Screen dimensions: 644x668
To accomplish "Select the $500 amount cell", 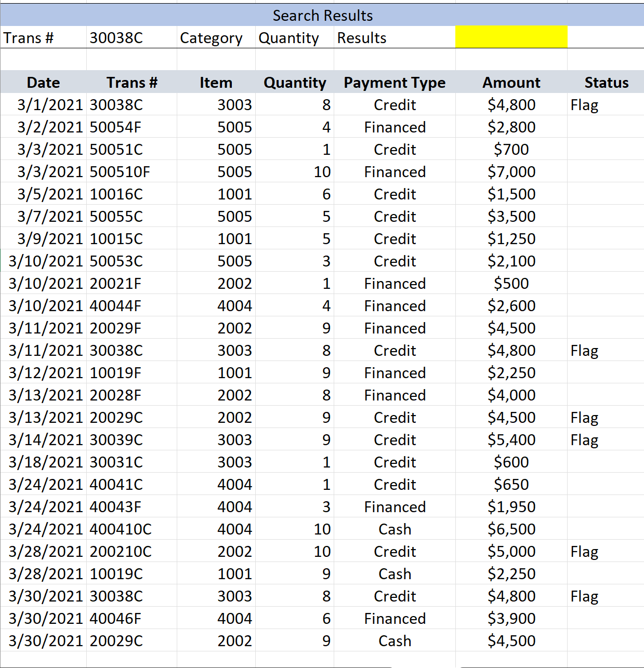I will (x=511, y=283).
